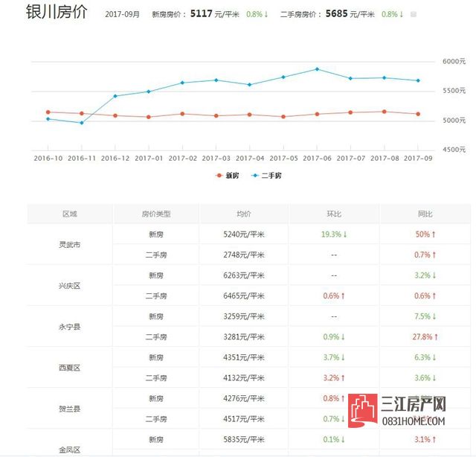Screen dimensions: 476x457
Task: Click the 6.3% year-on-year decrease value
Action: point(425,357)
